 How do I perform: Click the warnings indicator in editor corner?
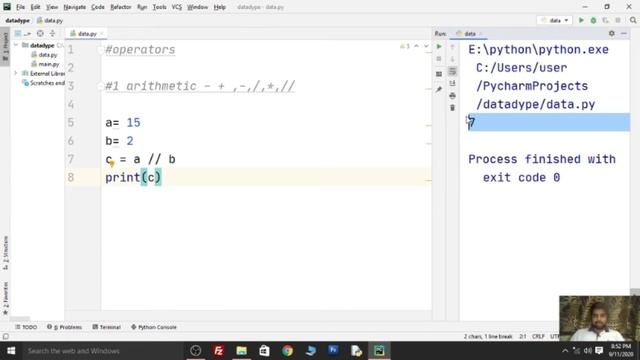(x=405, y=46)
